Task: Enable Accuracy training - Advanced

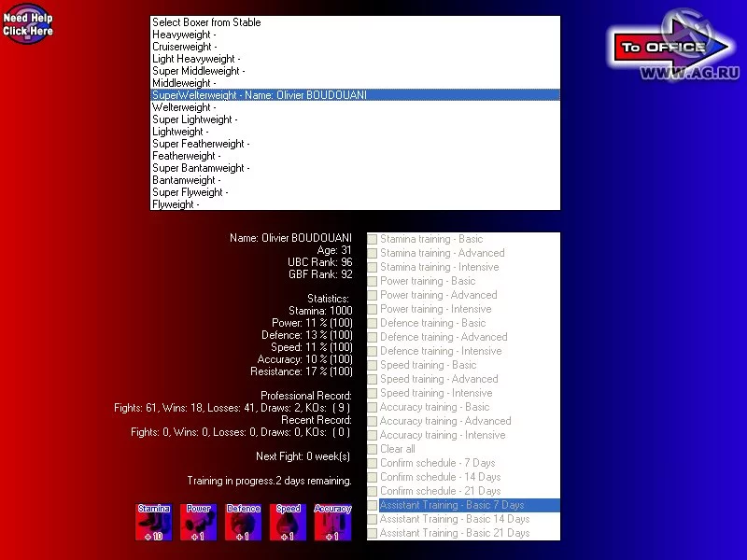Action: pyautogui.click(x=373, y=421)
